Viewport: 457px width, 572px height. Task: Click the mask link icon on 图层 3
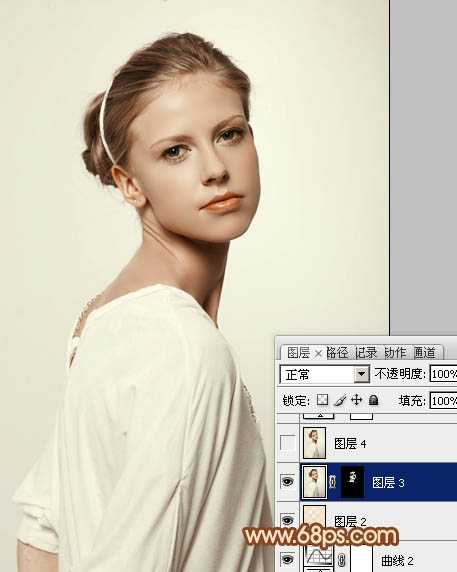tap(332, 482)
